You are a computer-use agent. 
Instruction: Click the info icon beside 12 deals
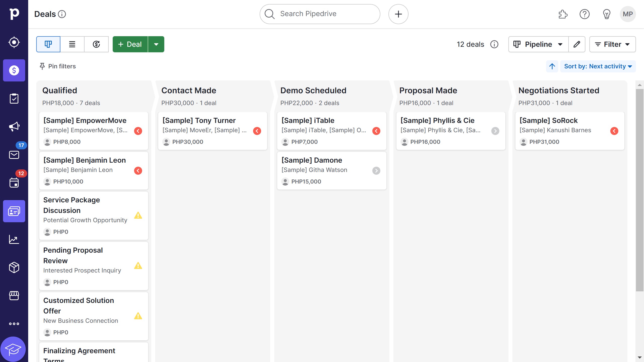coord(494,44)
